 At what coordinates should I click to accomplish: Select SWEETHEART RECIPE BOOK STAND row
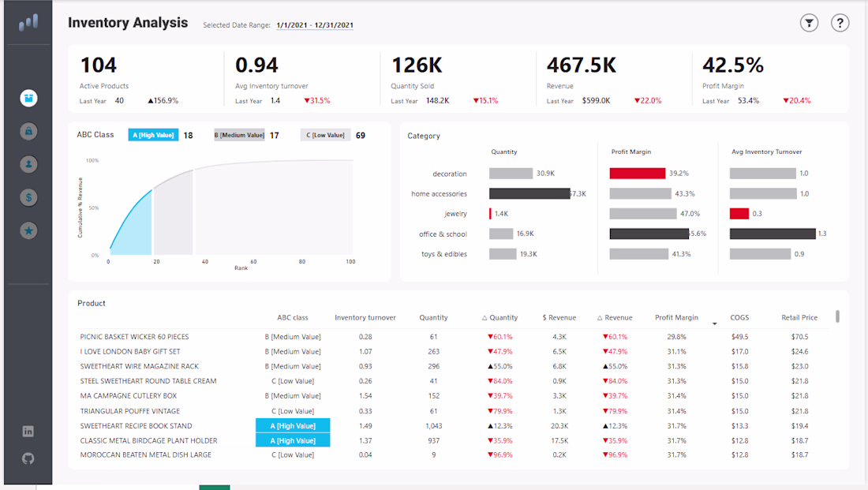454,426
